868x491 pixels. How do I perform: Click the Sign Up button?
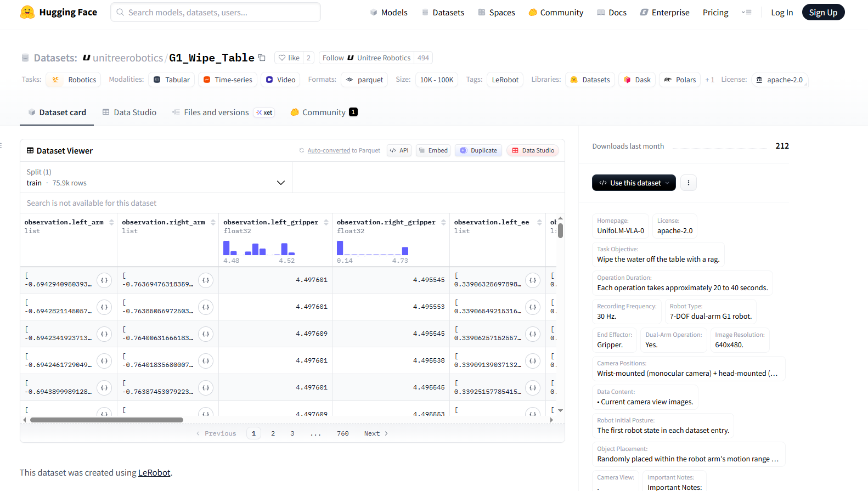click(823, 12)
